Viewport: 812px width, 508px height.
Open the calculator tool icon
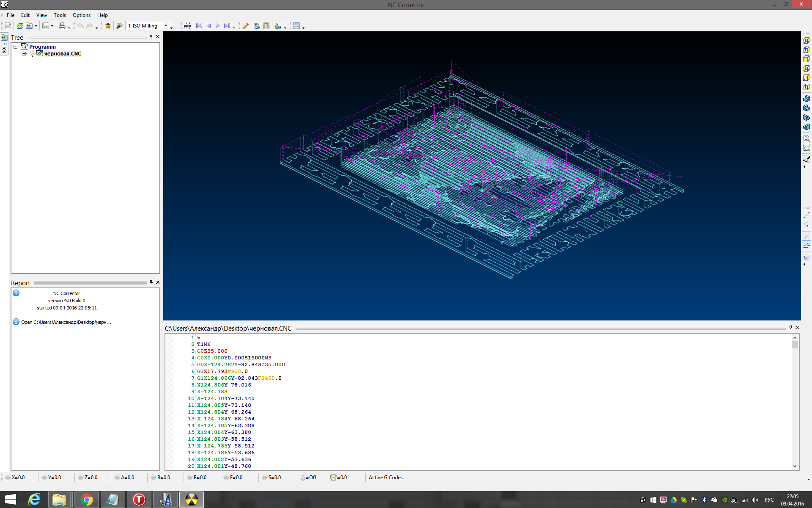point(266,26)
